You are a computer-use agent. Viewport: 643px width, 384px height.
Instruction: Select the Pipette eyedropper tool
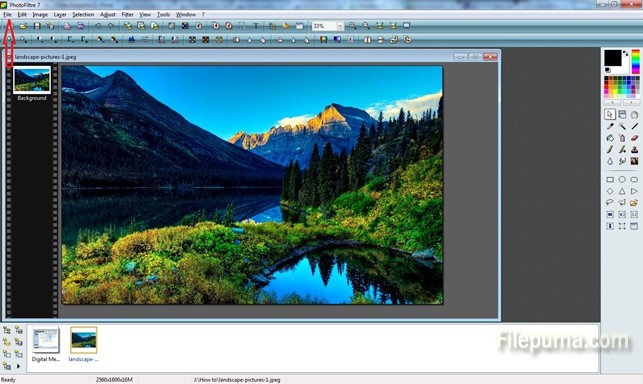[610, 126]
